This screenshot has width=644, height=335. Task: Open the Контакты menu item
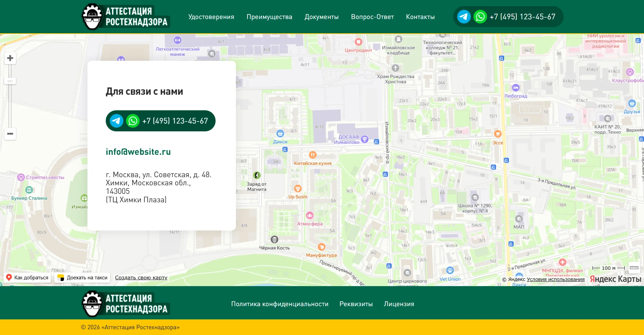[x=420, y=17]
